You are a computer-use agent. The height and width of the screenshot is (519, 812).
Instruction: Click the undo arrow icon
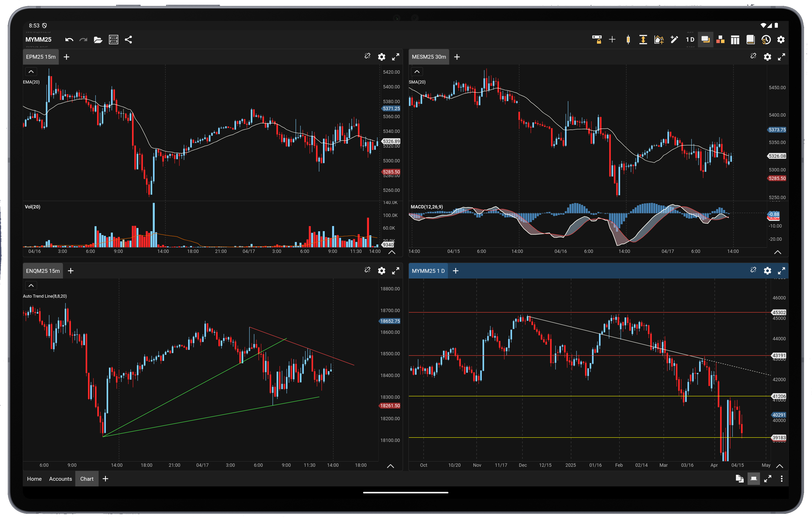pyautogui.click(x=69, y=40)
